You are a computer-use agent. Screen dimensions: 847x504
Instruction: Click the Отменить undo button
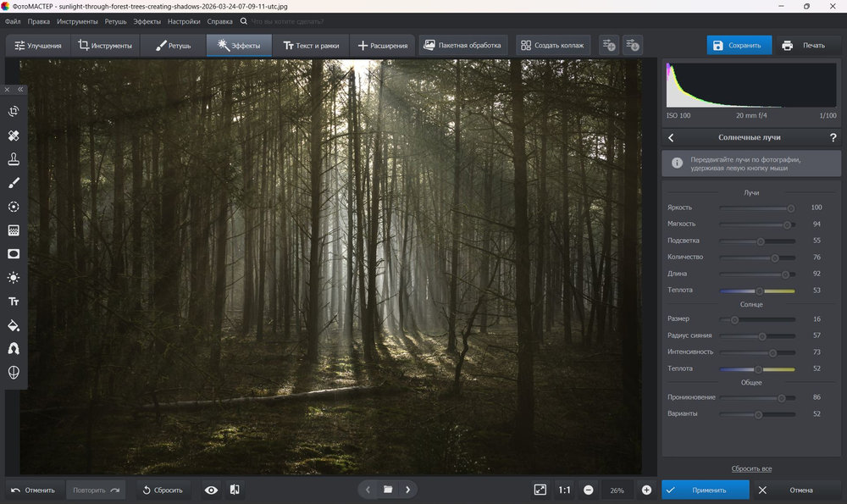[34, 490]
